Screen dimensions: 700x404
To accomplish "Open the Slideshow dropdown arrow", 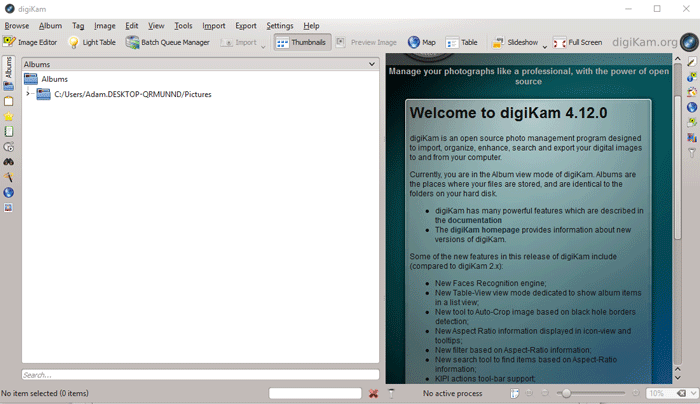I will (545, 46).
